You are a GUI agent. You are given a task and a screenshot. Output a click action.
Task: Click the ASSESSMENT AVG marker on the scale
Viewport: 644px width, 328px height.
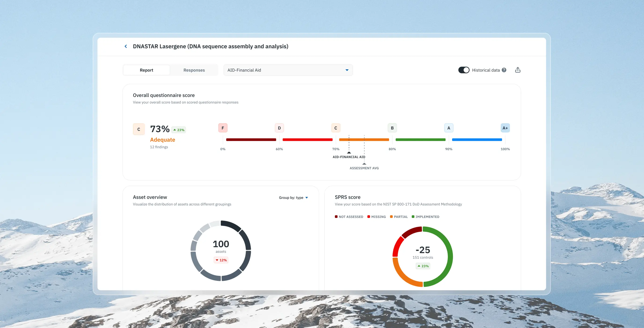(364, 164)
